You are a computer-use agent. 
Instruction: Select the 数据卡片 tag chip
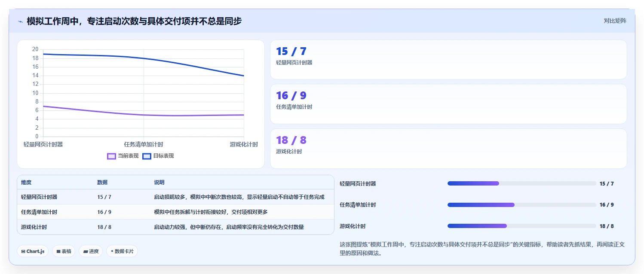pos(122,251)
